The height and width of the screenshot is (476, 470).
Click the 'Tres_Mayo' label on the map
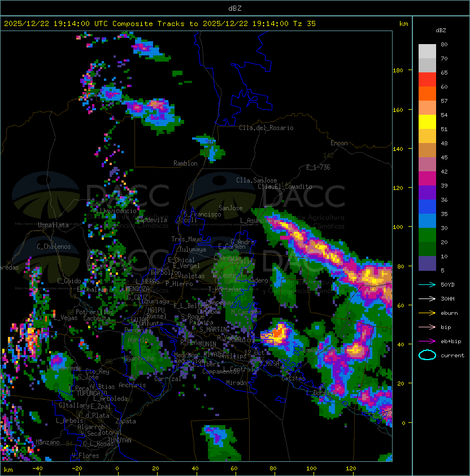point(186,239)
